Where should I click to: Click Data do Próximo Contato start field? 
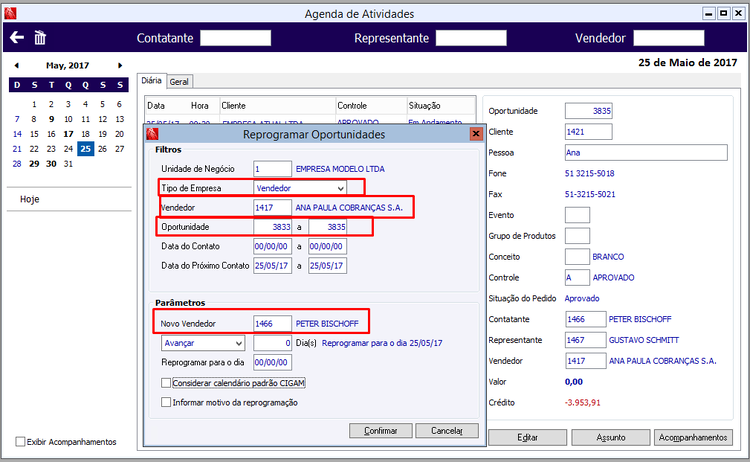[272, 265]
